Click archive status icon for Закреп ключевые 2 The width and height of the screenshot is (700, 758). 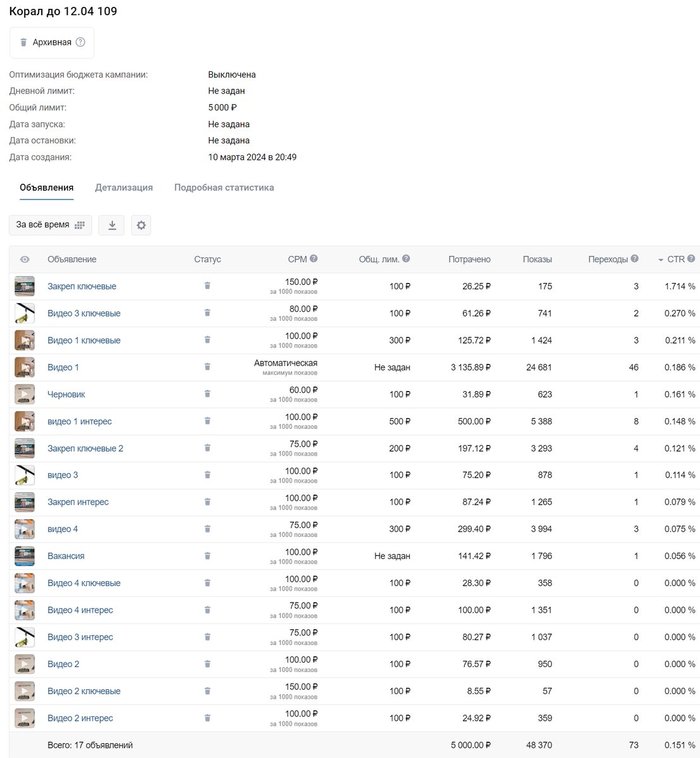207,448
